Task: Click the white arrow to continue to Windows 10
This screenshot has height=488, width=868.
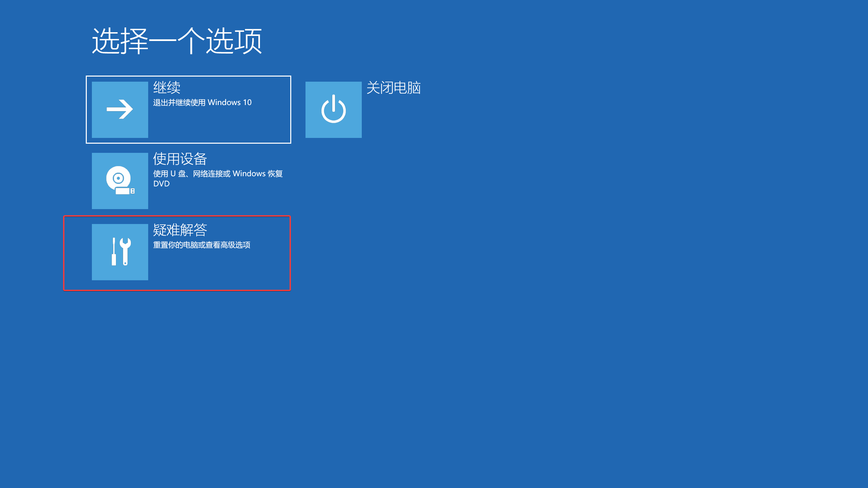Action: (x=120, y=109)
